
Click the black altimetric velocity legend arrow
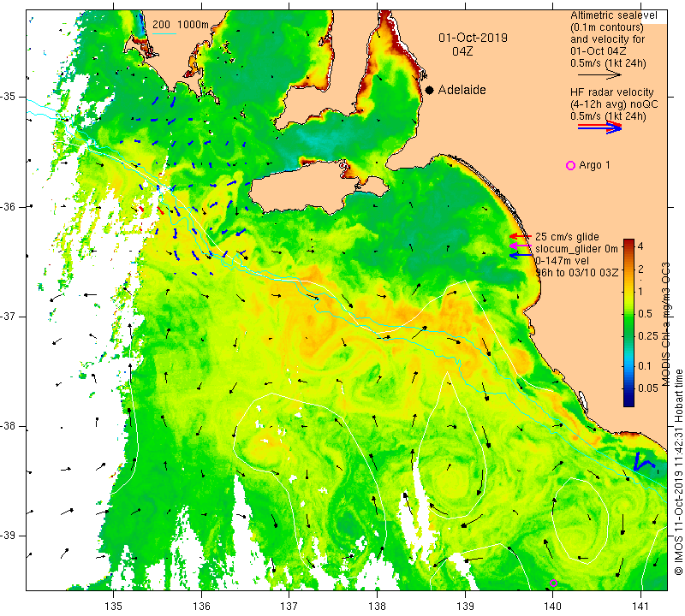click(x=599, y=75)
